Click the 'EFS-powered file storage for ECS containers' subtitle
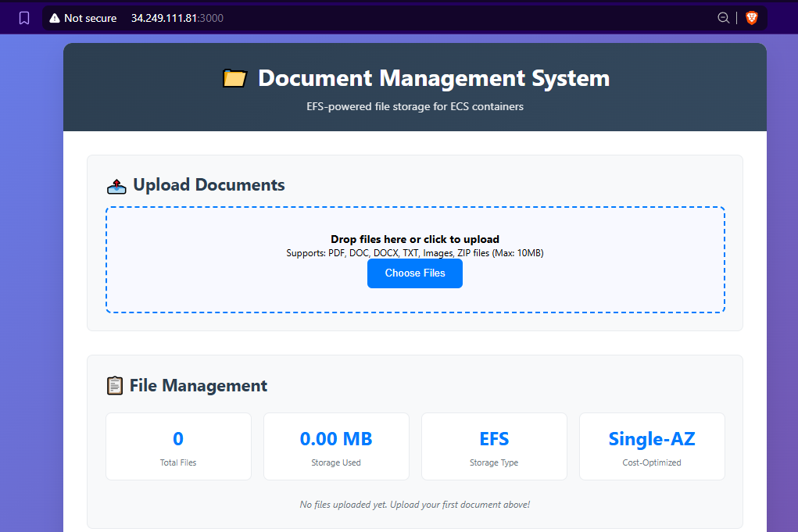Viewport: 798px width, 532px height. pos(415,106)
